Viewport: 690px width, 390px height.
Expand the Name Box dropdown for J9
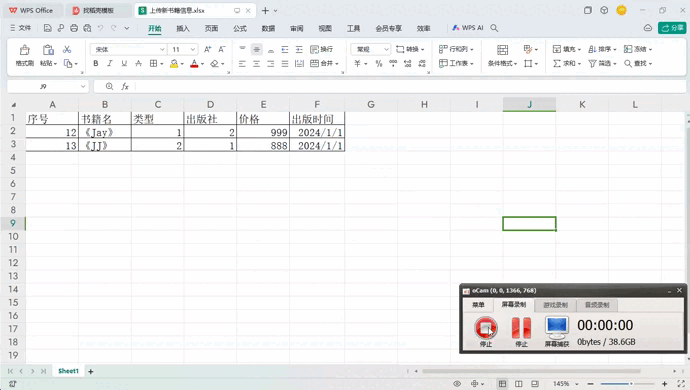click(83, 87)
